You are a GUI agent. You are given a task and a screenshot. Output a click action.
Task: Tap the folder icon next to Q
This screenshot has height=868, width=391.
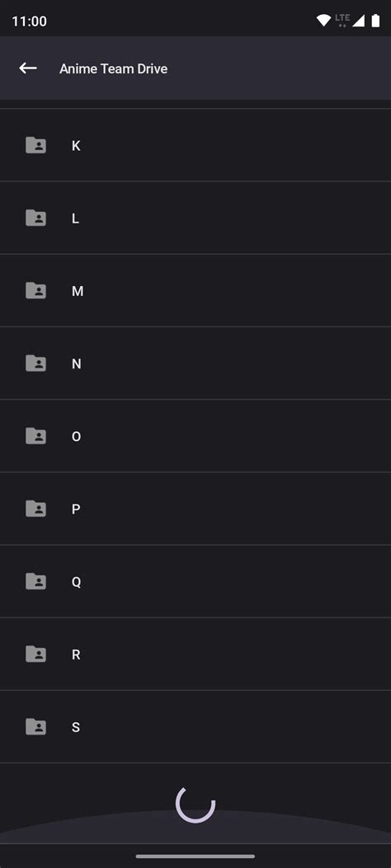click(x=36, y=581)
